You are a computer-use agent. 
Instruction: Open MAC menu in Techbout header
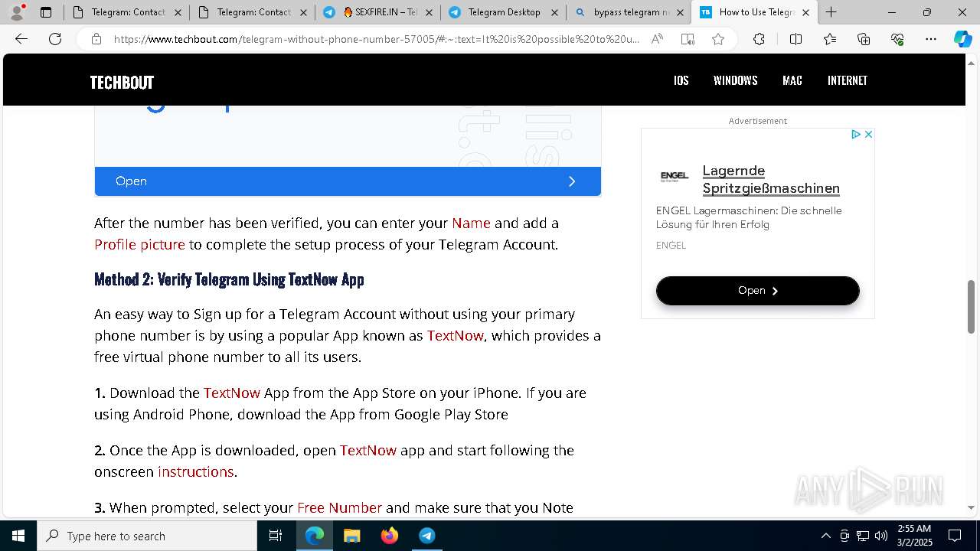[792, 80]
